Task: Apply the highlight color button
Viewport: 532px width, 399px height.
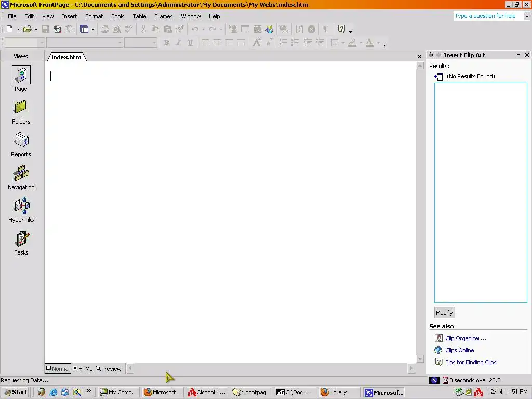Action: [x=352, y=43]
